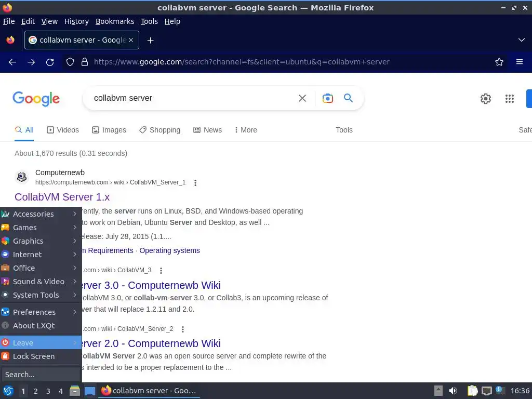Viewport: 532px width, 399px height.
Task: Focus the start menu Search field
Action: (x=41, y=375)
